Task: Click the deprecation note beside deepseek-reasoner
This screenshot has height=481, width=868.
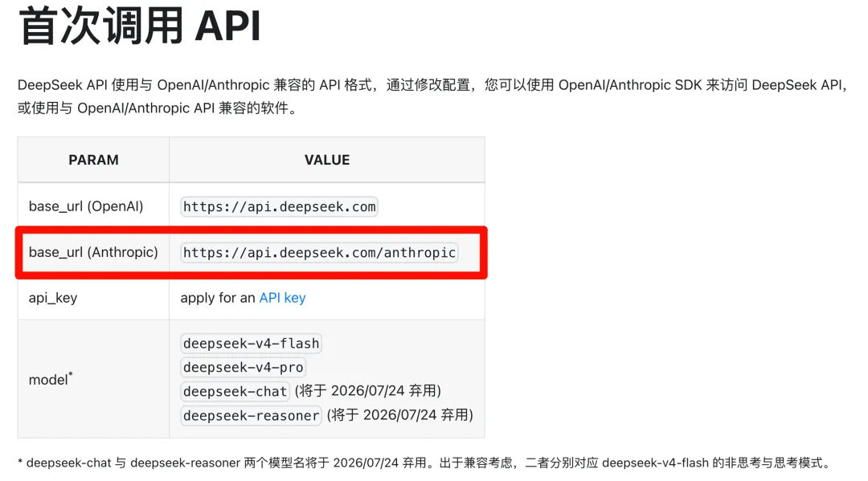Action: pyautogui.click(x=399, y=415)
